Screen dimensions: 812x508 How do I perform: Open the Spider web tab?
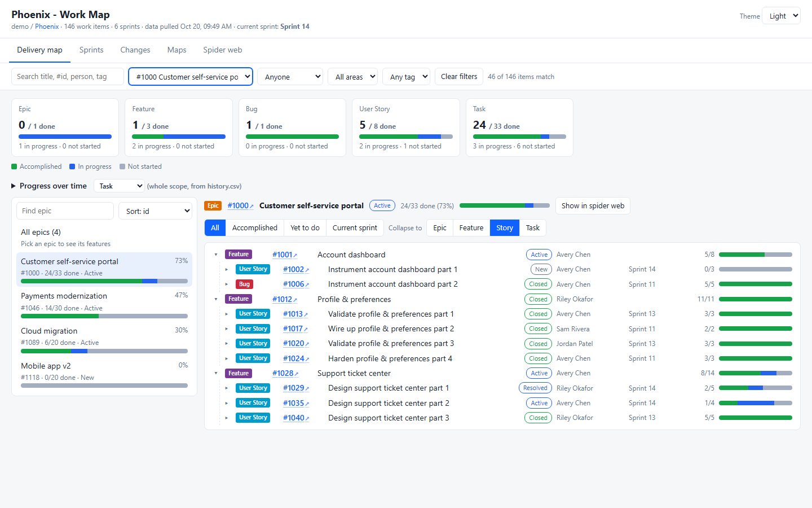(x=223, y=50)
